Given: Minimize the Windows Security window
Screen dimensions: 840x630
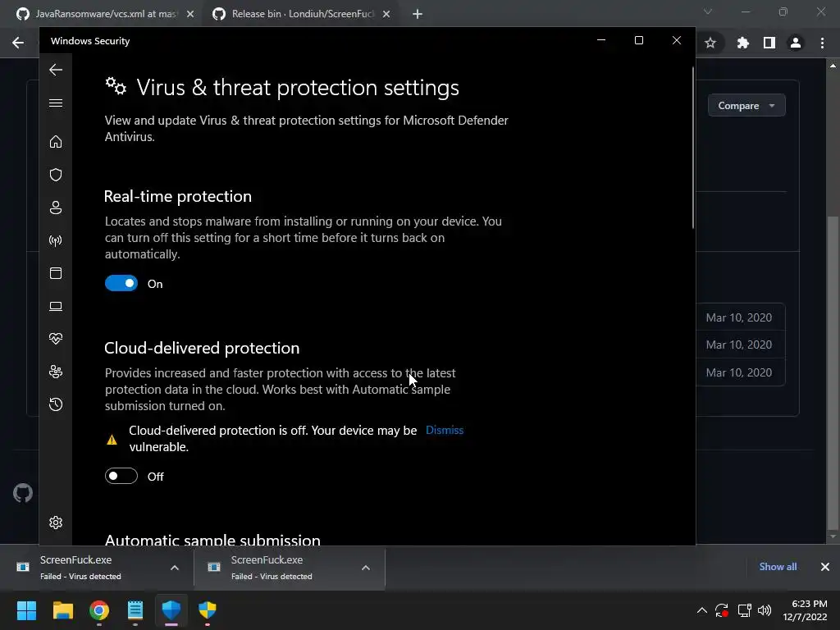Looking at the screenshot, I should pyautogui.click(x=601, y=40).
